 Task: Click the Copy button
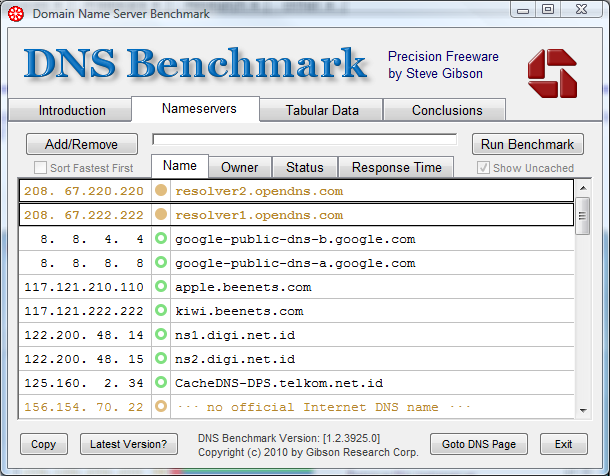(x=44, y=444)
